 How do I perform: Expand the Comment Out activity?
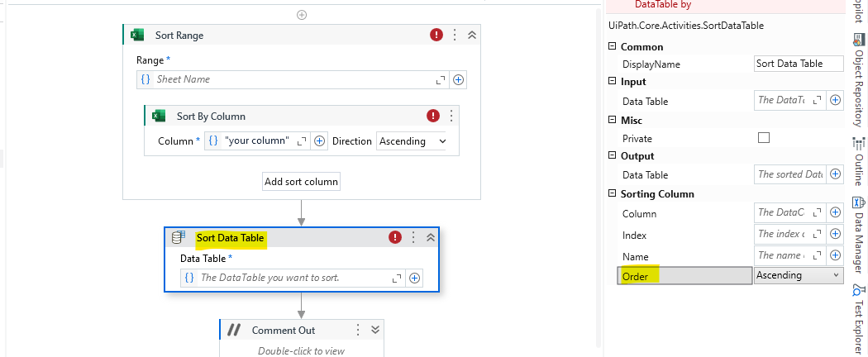point(375,330)
